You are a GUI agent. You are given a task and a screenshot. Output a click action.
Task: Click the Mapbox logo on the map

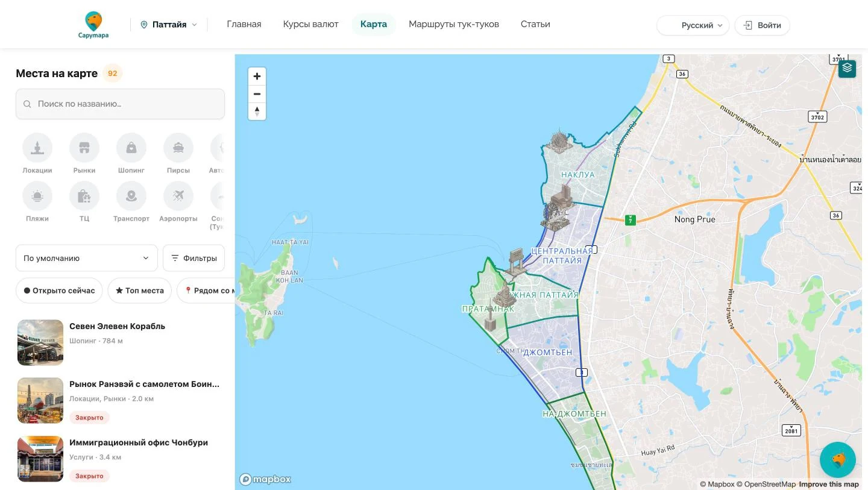click(x=265, y=479)
